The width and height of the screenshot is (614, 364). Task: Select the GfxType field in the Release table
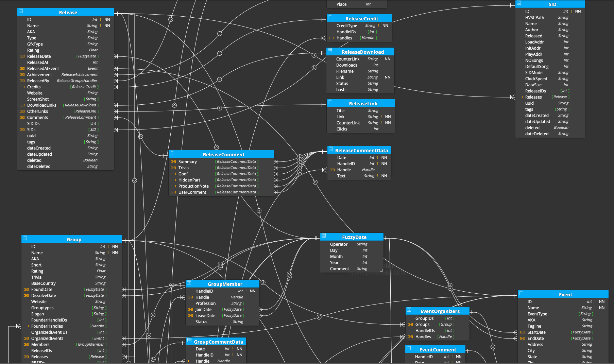(35, 44)
